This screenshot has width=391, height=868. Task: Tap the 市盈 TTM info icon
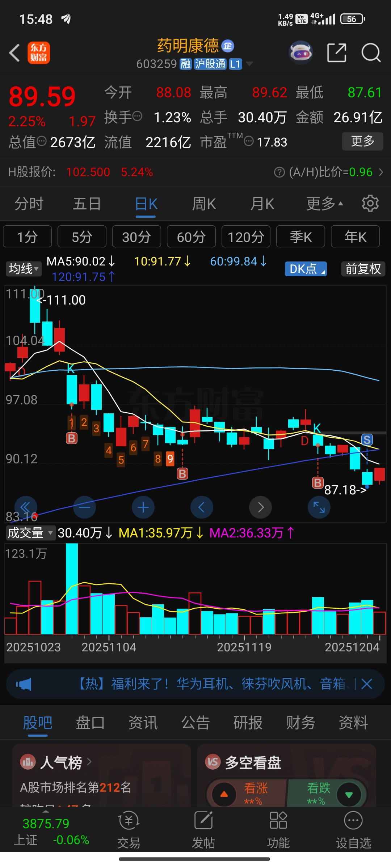tap(249, 141)
